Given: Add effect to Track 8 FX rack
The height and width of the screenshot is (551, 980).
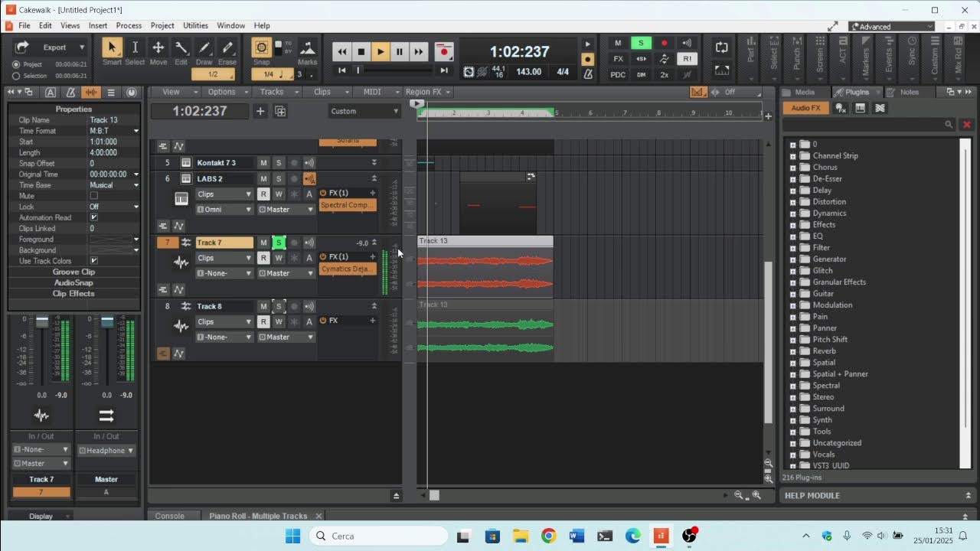Looking at the screenshot, I should (x=373, y=321).
